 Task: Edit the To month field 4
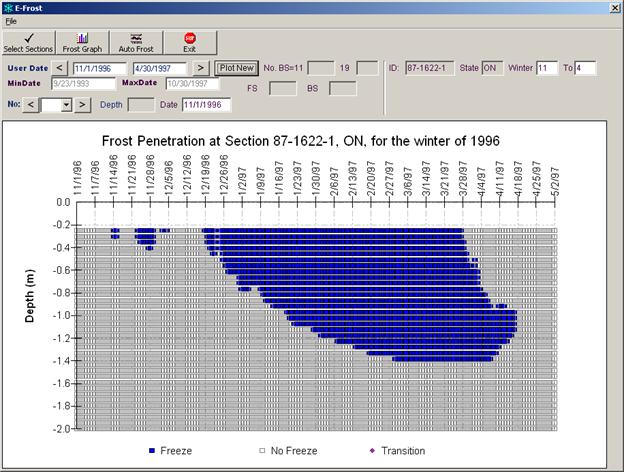pyautogui.click(x=585, y=68)
